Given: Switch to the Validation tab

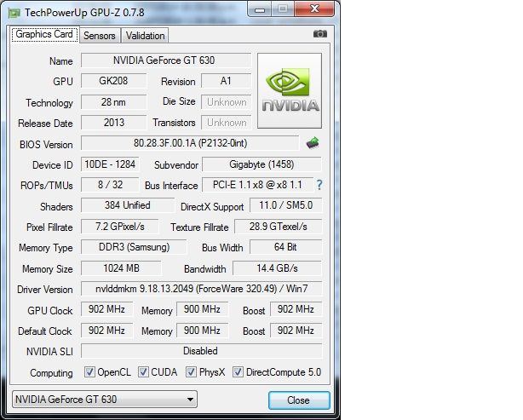Looking at the screenshot, I should click(145, 36).
